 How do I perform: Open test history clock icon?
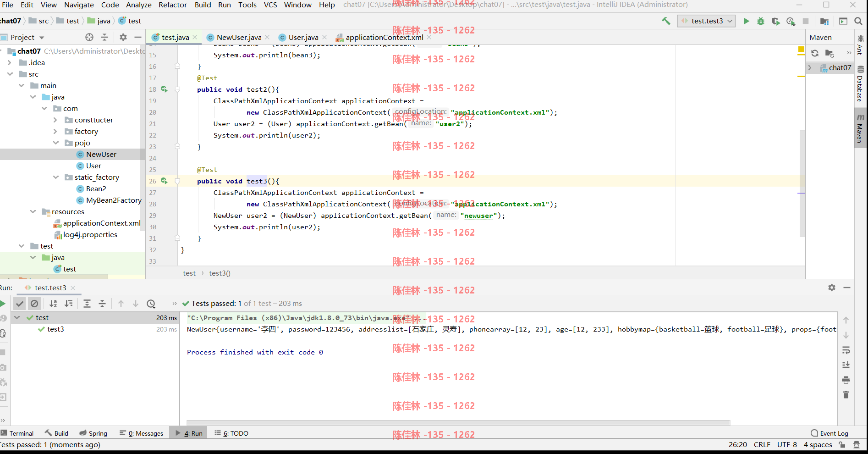pyautogui.click(x=151, y=304)
